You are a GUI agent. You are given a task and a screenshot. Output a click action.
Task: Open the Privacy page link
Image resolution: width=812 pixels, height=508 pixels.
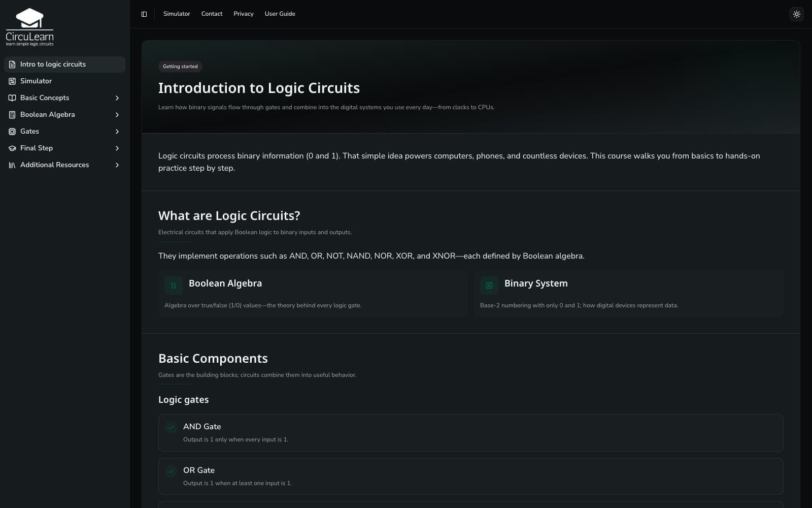(x=244, y=14)
